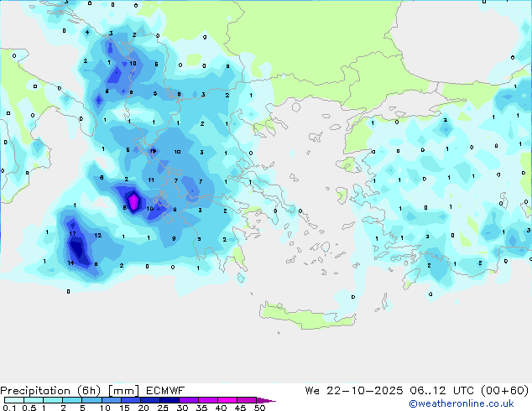The image size is (532, 411).
Task: Click the legend arrow tip above 50 mm
Action: [x=266, y=400]
